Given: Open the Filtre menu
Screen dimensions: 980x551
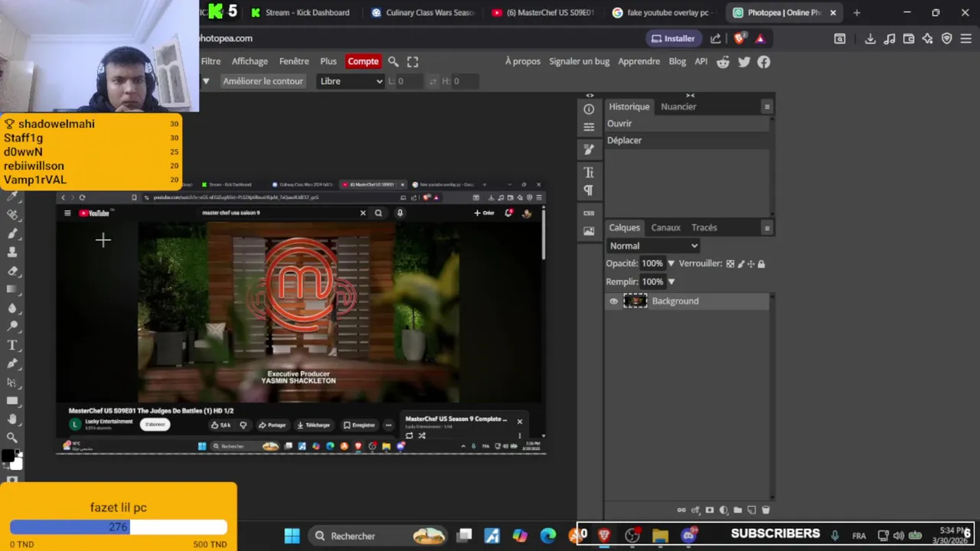Looking at the screenshot, I should [x=211, y=61].
